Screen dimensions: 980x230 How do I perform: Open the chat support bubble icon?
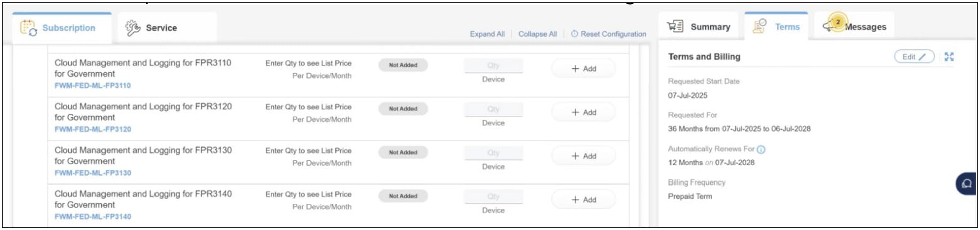point(966,183)
